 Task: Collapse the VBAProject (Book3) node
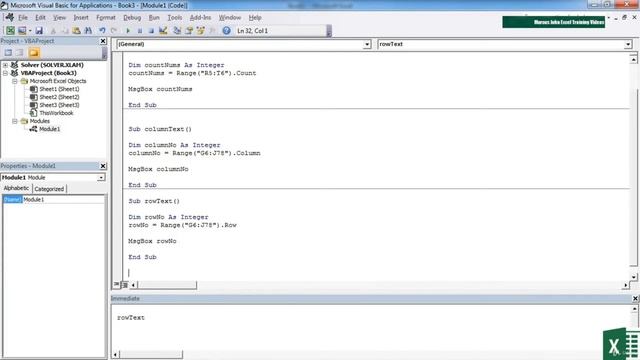point(5,73)
